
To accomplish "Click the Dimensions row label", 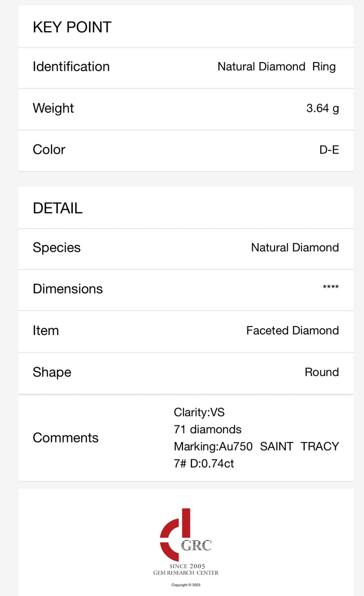I will click(x=68, y=289).
